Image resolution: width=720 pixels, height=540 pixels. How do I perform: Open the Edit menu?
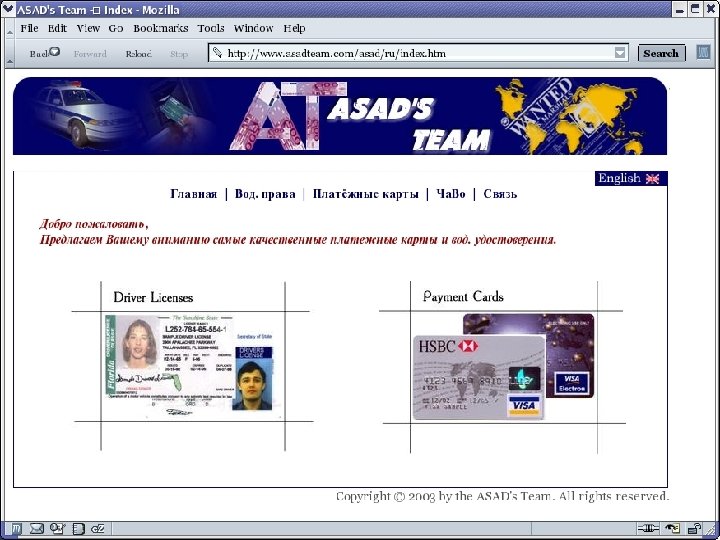tap(57, 28)
